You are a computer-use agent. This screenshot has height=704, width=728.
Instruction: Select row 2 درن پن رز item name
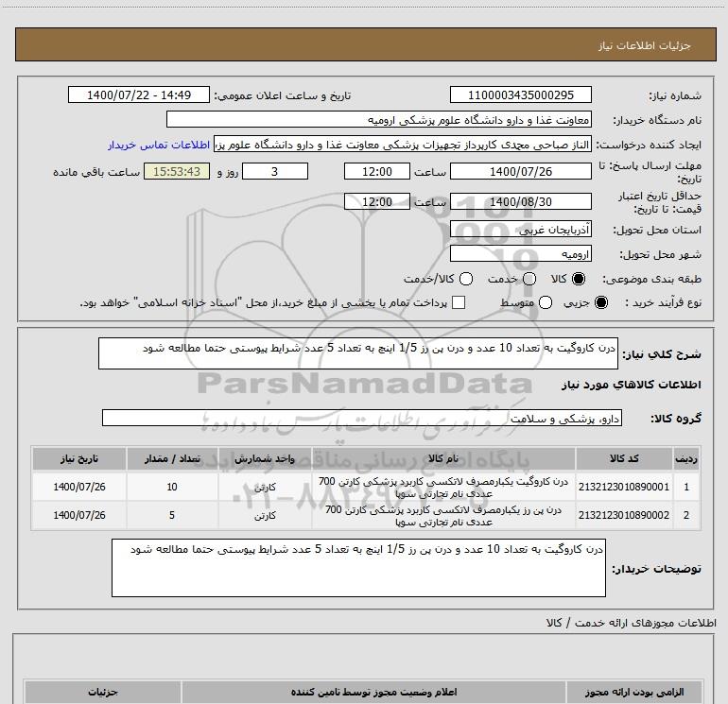pos(443,516)
